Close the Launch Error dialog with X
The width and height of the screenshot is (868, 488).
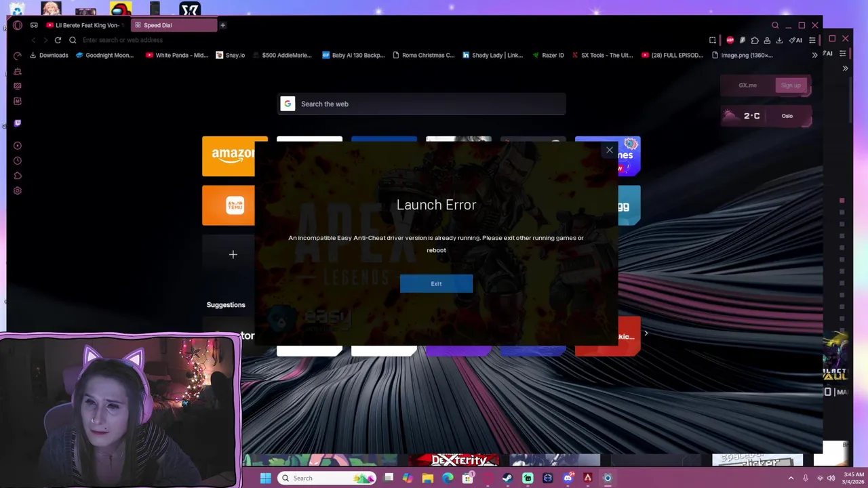(x=609, y=150)
